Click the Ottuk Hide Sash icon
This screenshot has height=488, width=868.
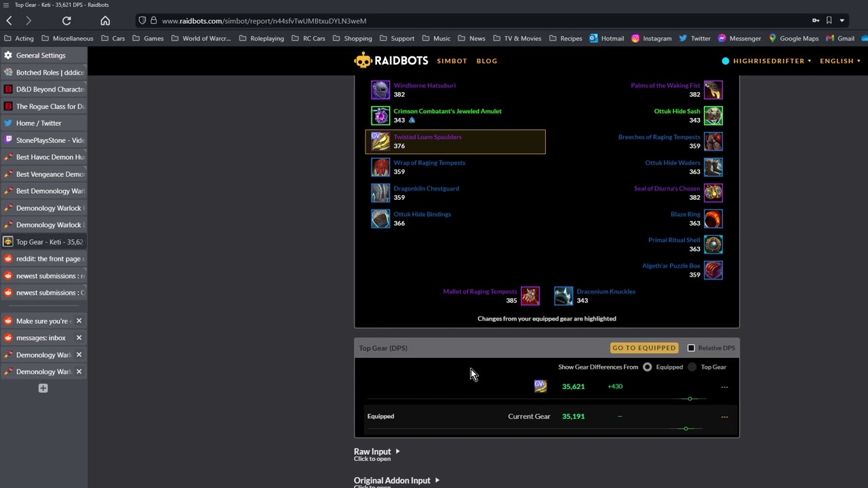pos(713,116)
